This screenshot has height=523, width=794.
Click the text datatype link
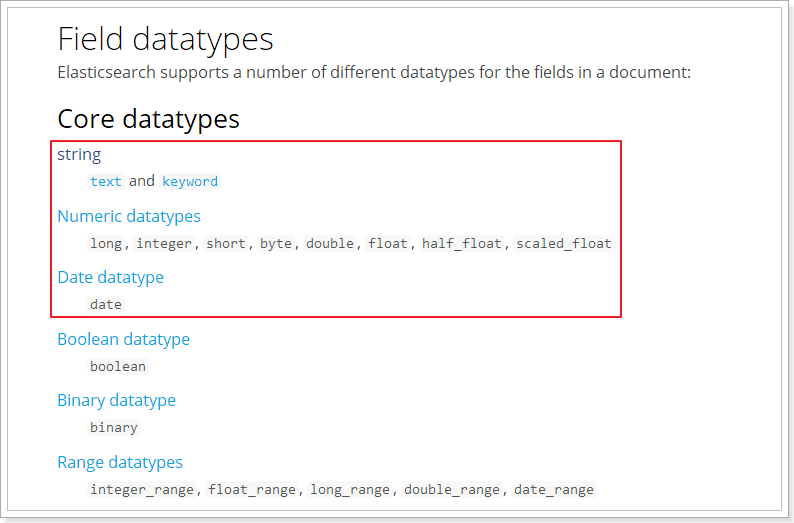(106, 182)
